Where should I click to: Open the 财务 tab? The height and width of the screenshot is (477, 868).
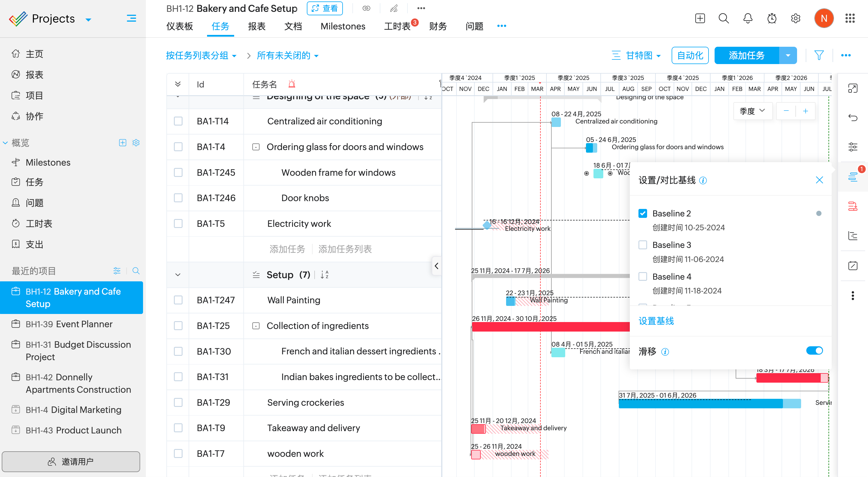438,26
